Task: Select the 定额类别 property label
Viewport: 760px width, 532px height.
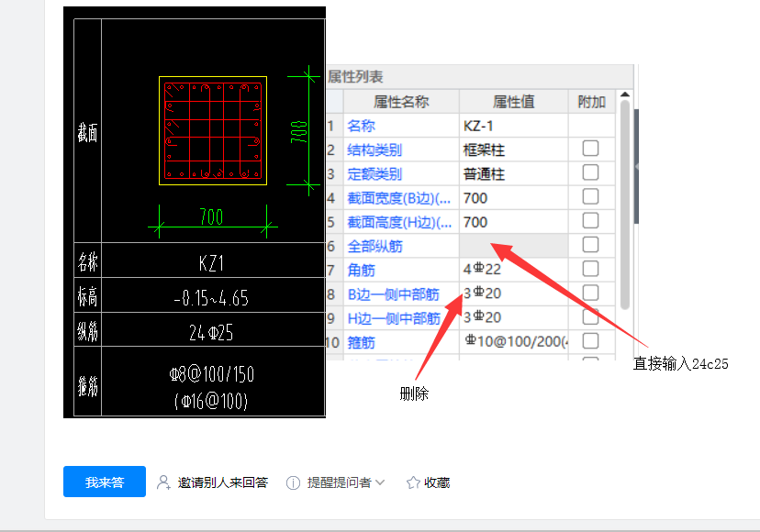Action: click(x=374, y=174)
